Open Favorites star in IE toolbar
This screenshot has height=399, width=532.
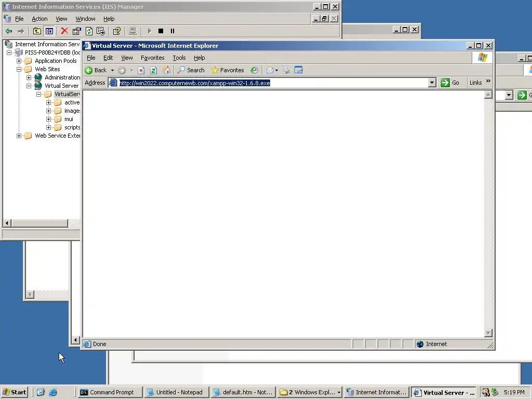[228, 70]
